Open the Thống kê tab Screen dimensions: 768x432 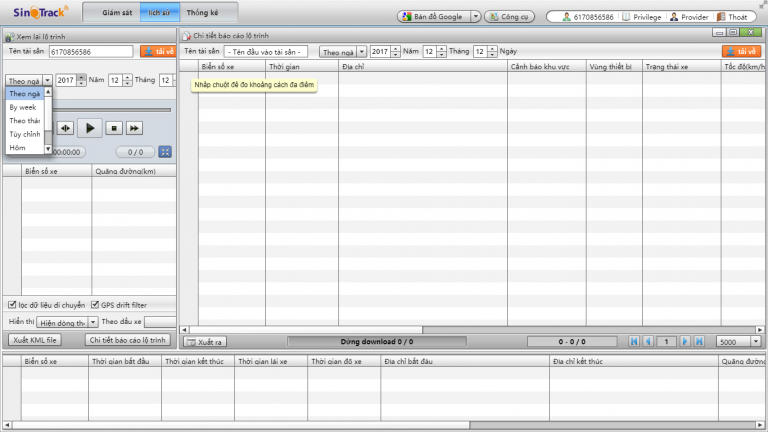point(202,13)
